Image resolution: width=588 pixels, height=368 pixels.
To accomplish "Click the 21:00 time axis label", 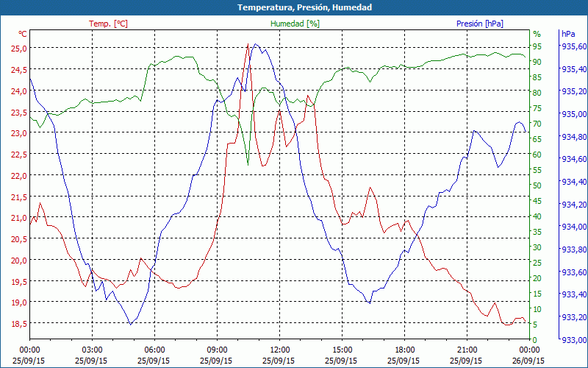I will [x=467, y=350].
